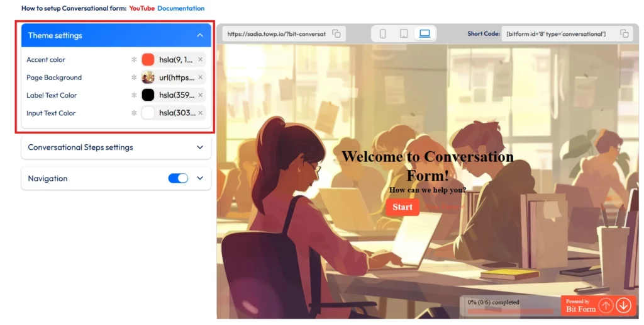Click the up arrow in form navigation
Screen dimensions: 644x325
(606, 305)
